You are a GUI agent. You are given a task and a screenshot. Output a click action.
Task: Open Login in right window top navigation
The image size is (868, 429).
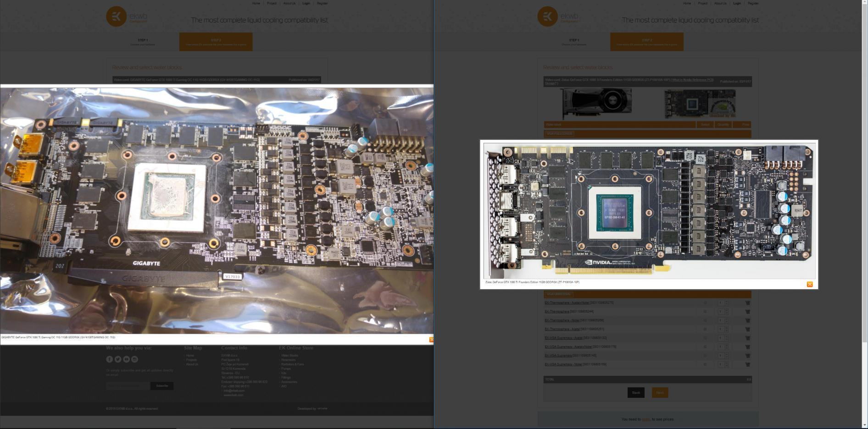737,3
